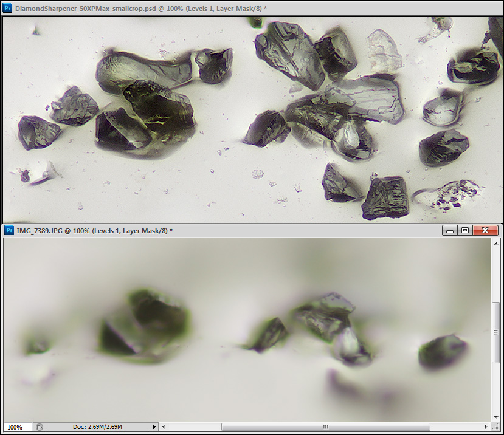Viewport: 504px width, 435px height.
Task: Click the 100% zoom percentage field
Action: coord(18,427)
